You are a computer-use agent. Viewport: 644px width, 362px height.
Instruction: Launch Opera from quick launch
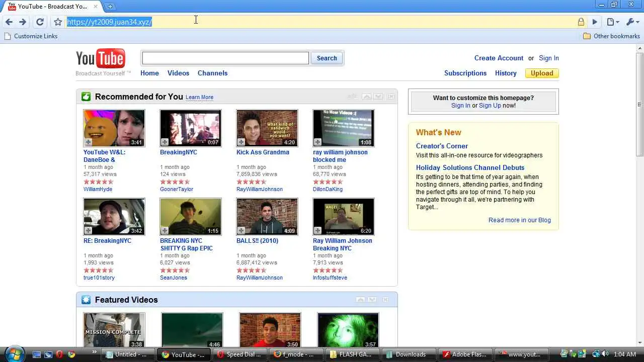60,354
